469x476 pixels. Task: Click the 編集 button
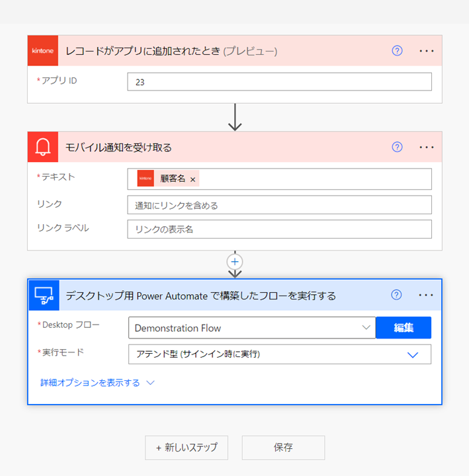(x=404, y=328)
